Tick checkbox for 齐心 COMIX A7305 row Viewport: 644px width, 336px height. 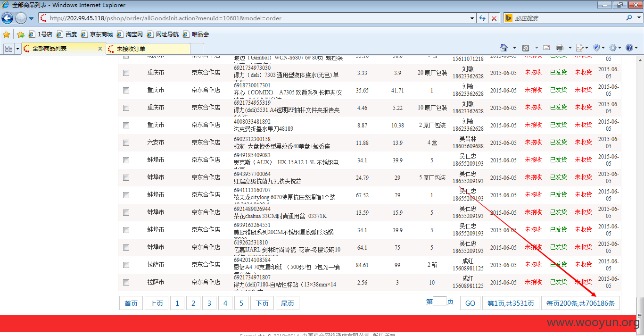coord(126,90)
